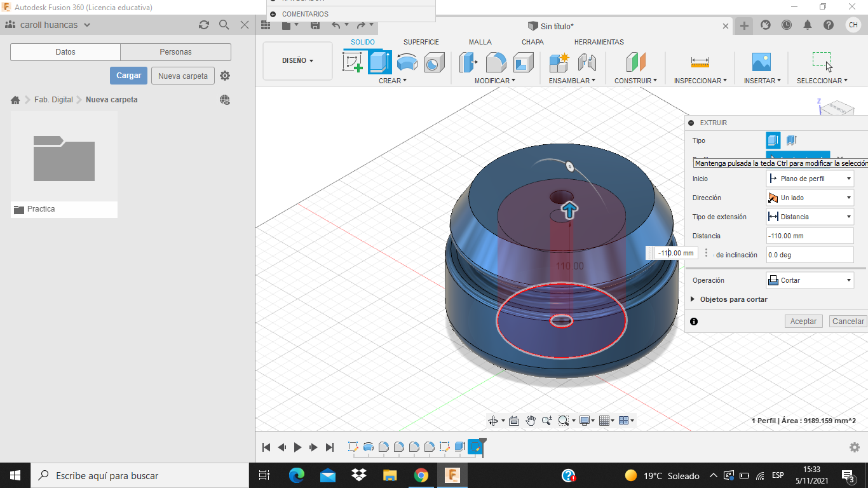This screenshot has height=488, width=868.
Task: Open the Dirección dropdown showing Un lado
Action: coord(810,198)
